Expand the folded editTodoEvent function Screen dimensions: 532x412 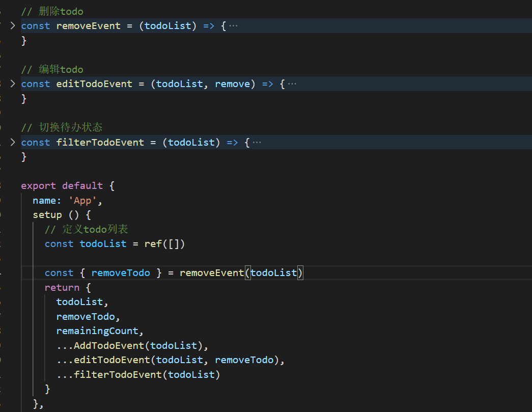tap(13, 84)
